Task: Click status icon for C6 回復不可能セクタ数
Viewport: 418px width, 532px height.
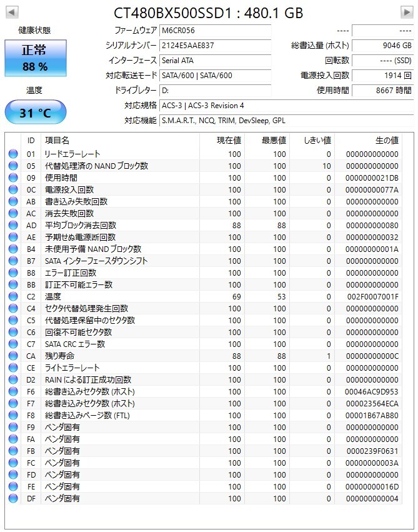Action: (13, 332)
